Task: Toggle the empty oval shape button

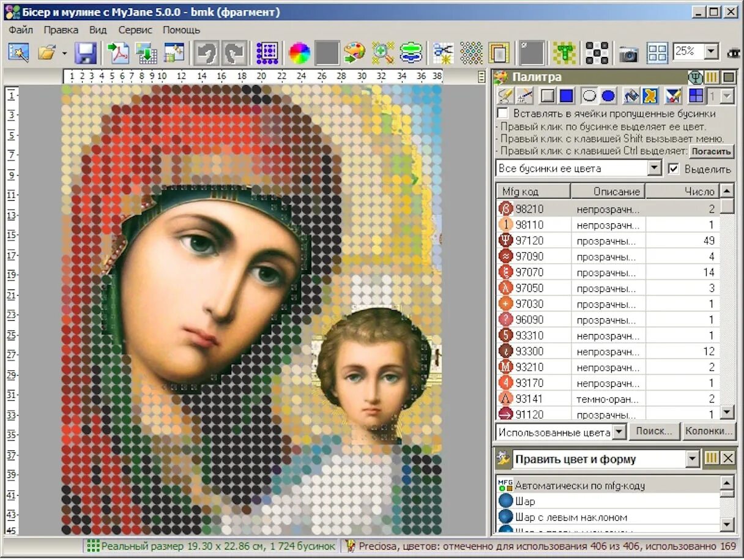Action: 589,95
